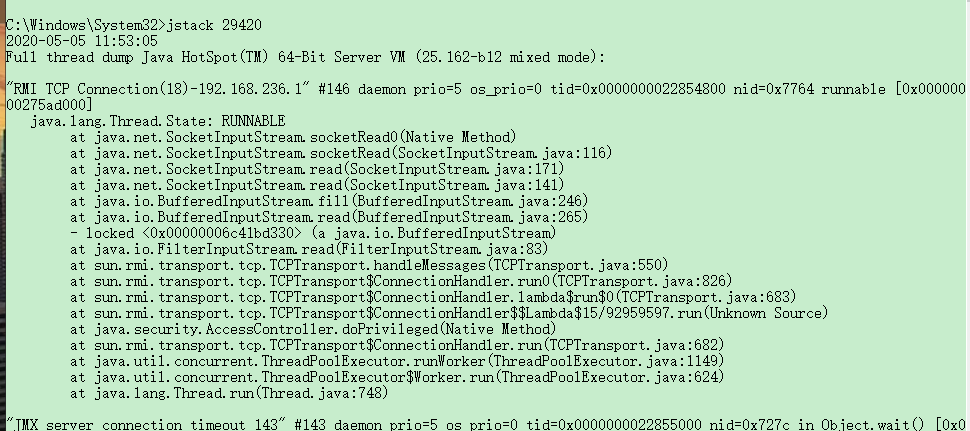Click the Thread.run(Thread.java:748) line
This screenshot has height=431, width=970.
pyautogui.click(x=229, y=393)
